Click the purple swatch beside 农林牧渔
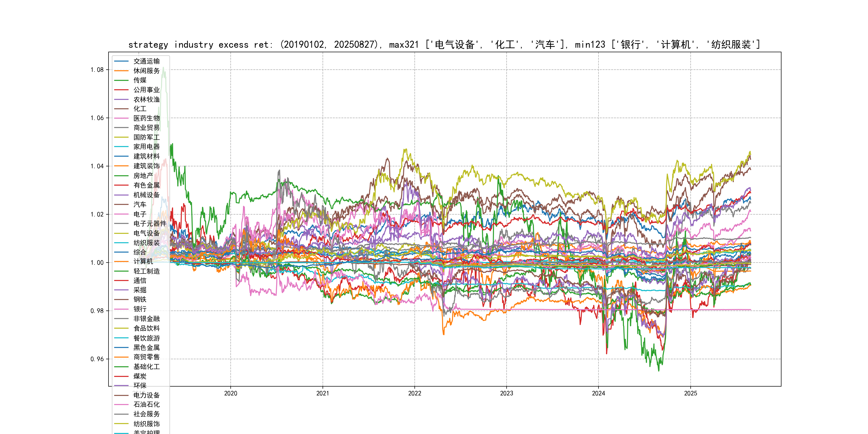Image resolution: width=868 pixels, height=434 pixels. 121,99
